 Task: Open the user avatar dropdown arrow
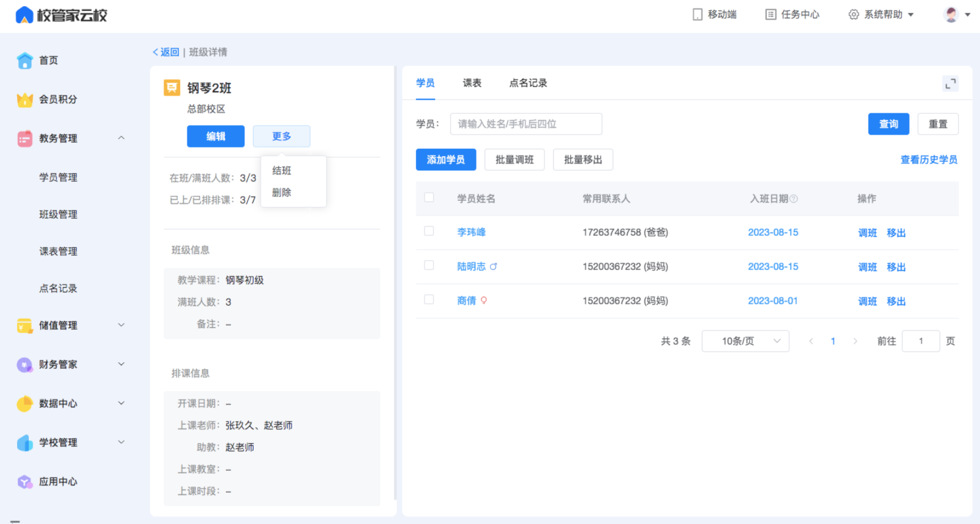968,15
